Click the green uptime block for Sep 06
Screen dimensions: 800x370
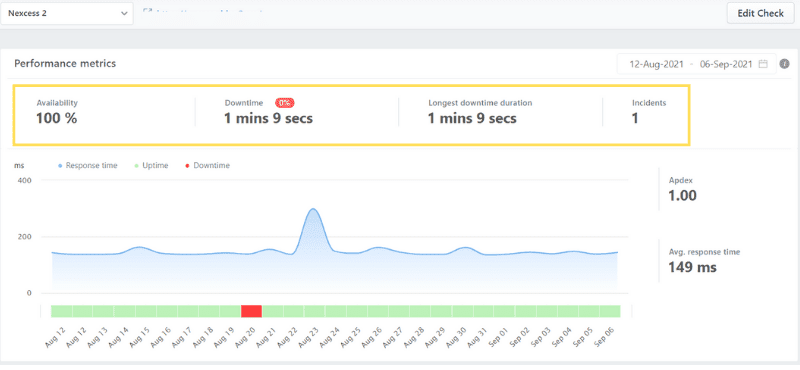tap(610, 311)
